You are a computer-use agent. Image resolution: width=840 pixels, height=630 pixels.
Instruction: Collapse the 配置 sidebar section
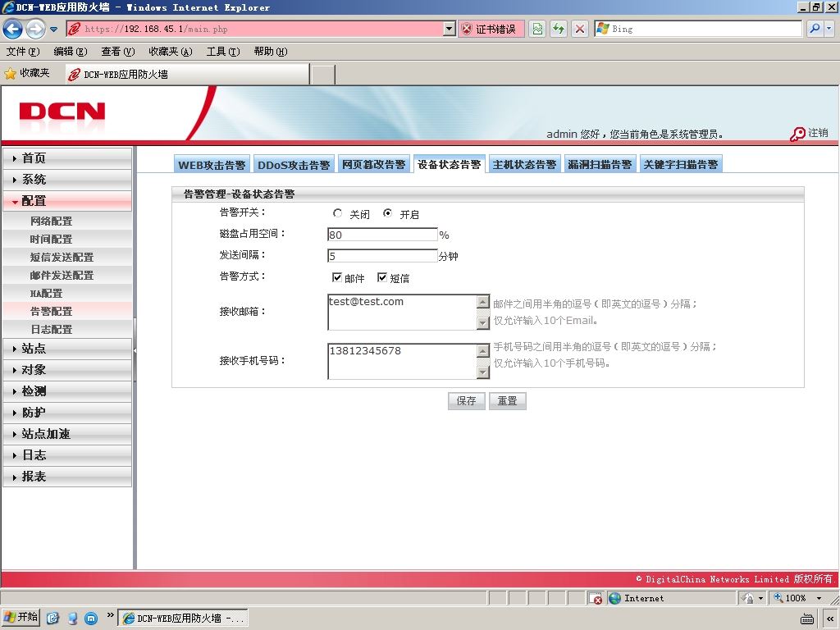(67, 201)
